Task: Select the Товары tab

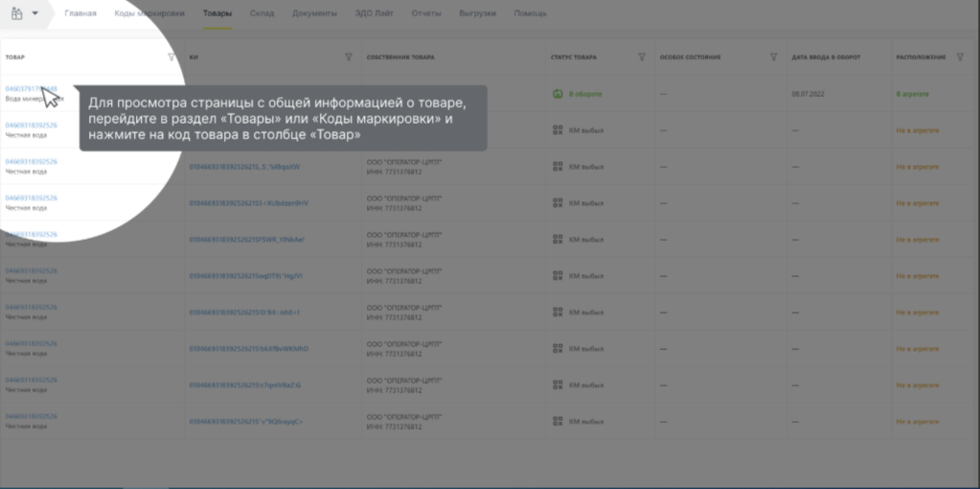Action: (x=217, y=13)
